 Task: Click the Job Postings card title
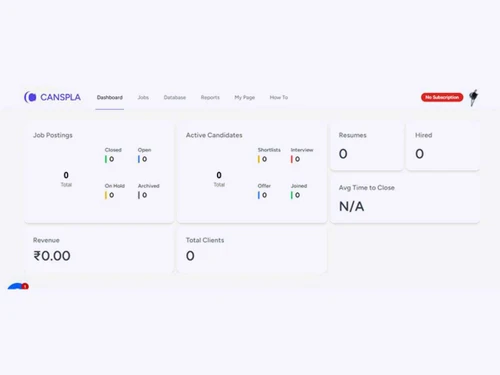coord(53,135)
